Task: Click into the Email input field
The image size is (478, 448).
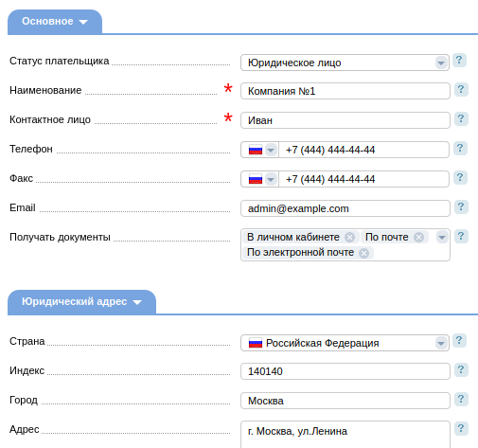Action: click(x=345, y=208)
